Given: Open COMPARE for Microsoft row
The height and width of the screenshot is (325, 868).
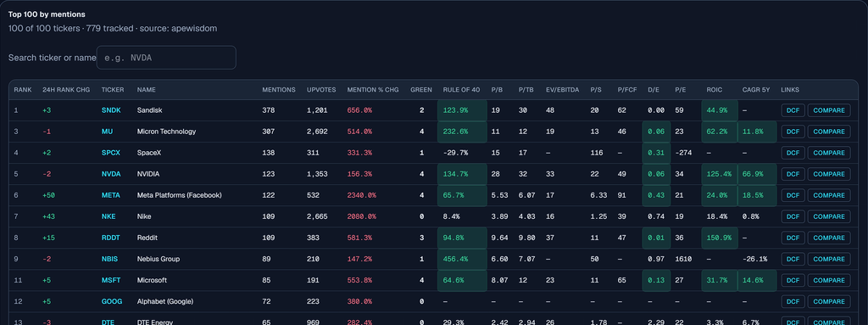Looking at the screenshot, I should coord(829,280).
